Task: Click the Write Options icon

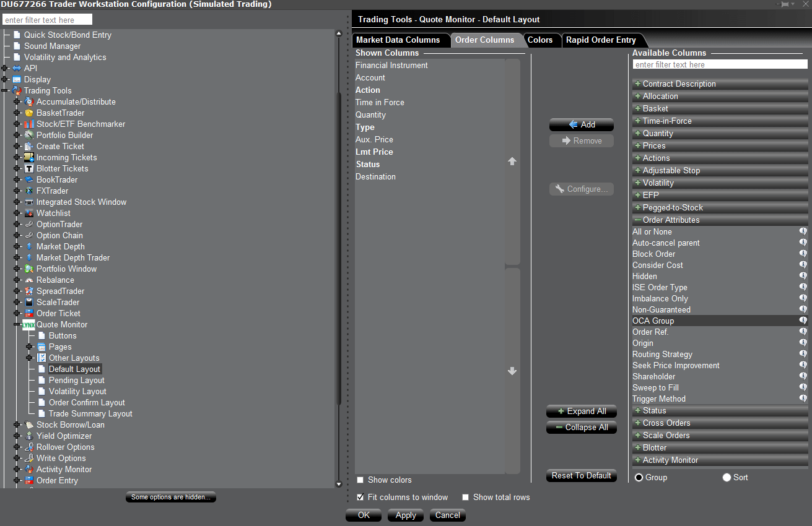Action: pos(28,458)
